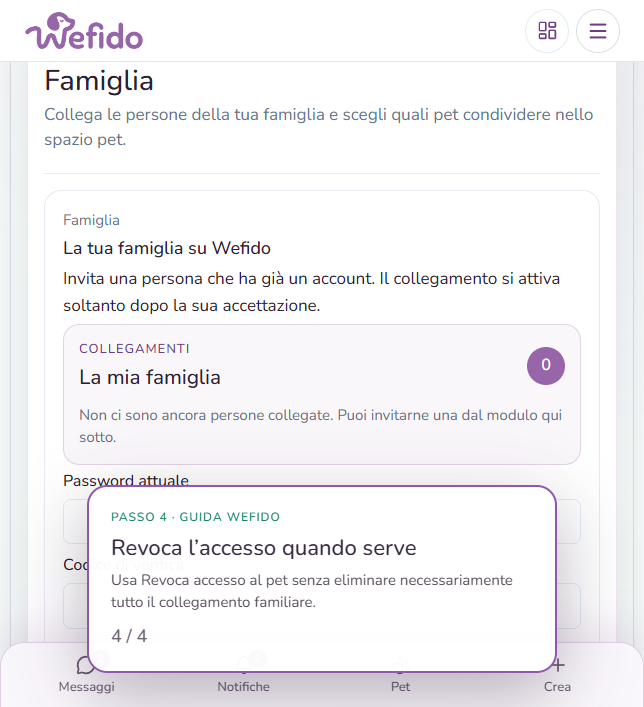
Task: Open the Wefido logo home link
Action: click(84, 31)
